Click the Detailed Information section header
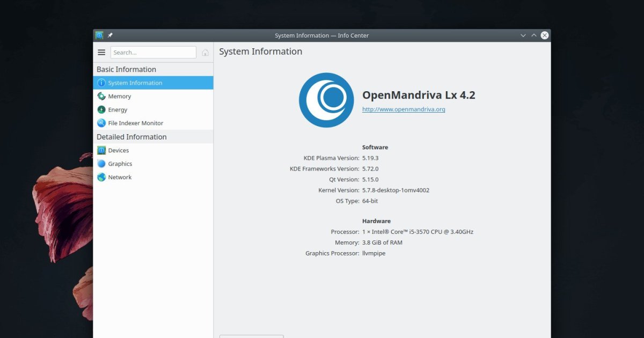This screenshot has width=644, height=338. click(x=131, y=137)
